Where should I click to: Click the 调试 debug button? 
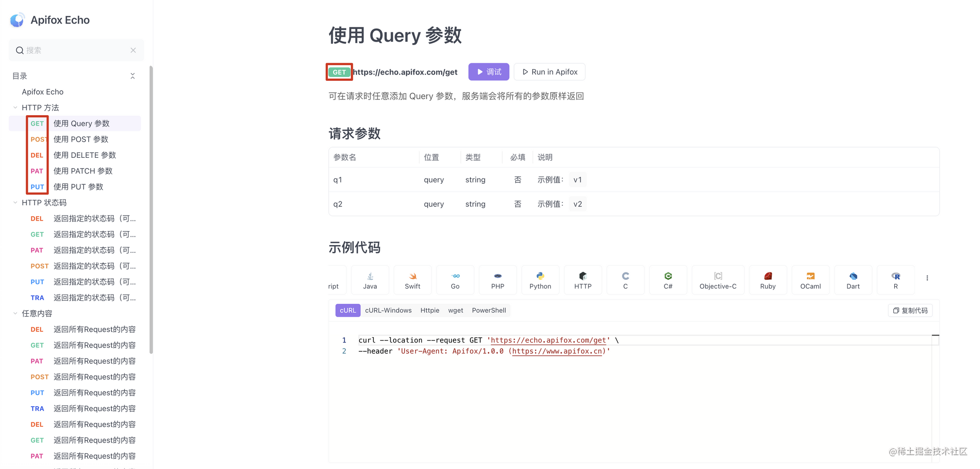[488, 72]
